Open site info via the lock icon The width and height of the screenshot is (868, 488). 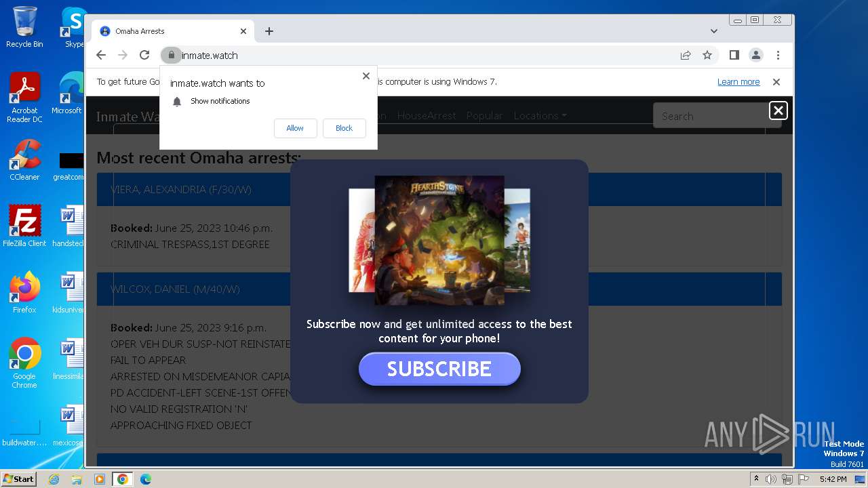tap(172, 56)
